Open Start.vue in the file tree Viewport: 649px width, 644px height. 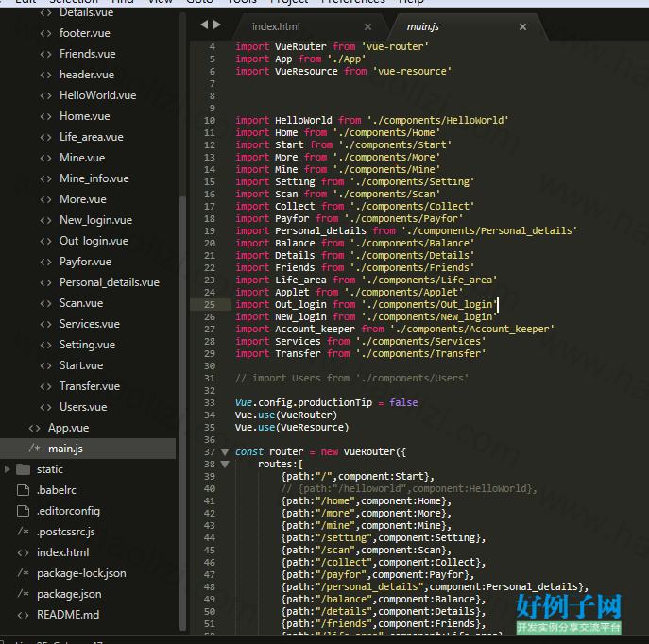(81, 365)
